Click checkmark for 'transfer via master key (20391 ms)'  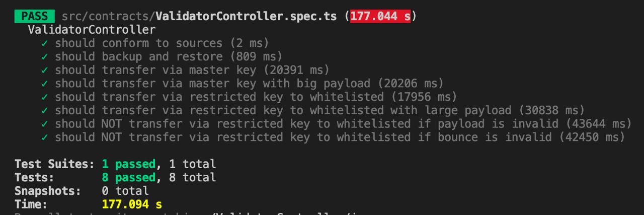[45, 70]
